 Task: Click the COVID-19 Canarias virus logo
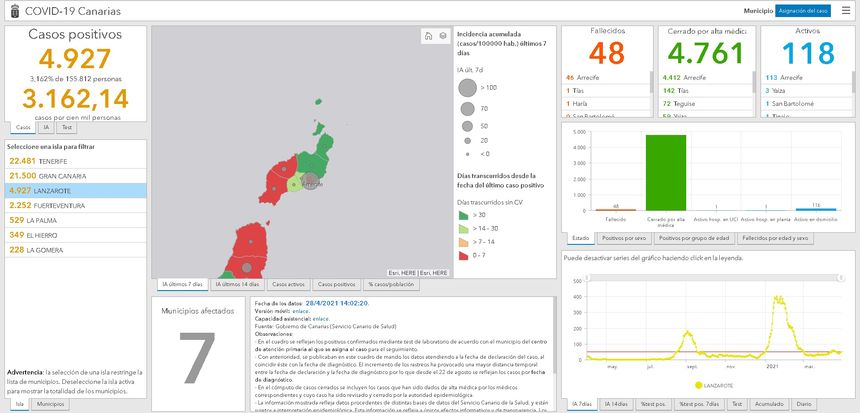click(x=11, y=10)
